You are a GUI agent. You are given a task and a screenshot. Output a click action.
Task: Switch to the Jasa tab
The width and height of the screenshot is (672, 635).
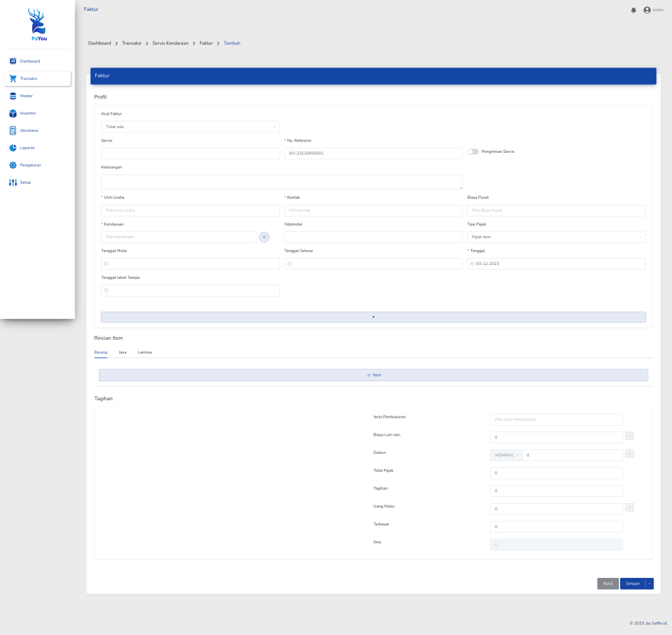coord(123,352)
